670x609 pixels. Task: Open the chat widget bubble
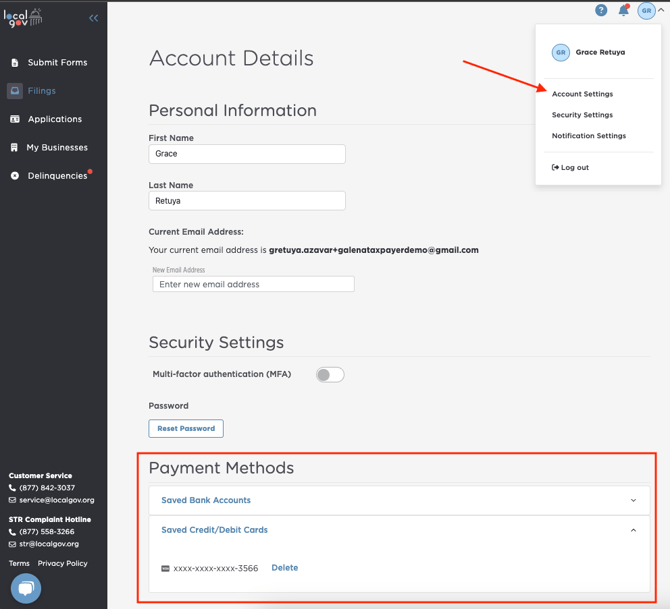(26, 589)
